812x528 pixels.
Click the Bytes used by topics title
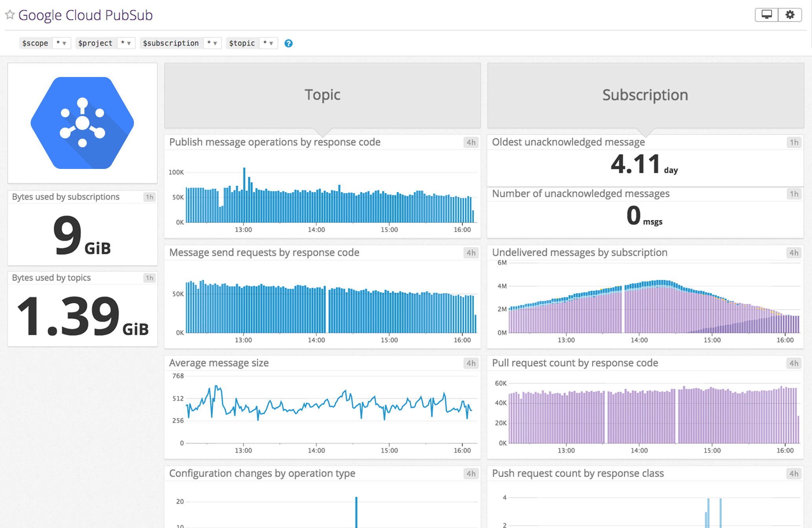coord(51,278)
